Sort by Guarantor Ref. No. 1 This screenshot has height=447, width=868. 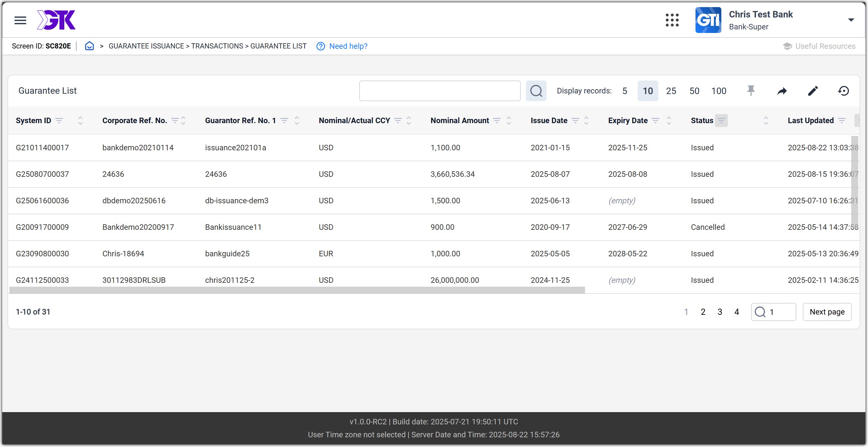coord(297,121)
